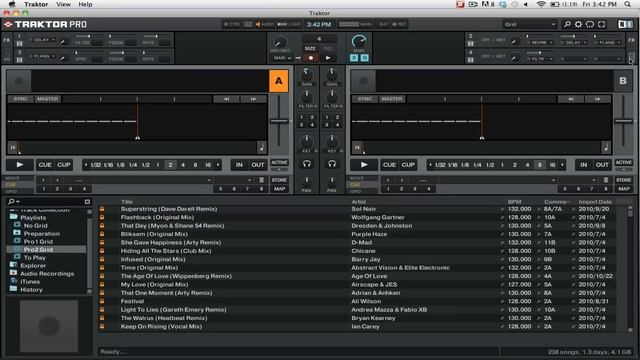Tempo bend backward on Deck B
The height and width of the screenshot is (360, 640).
571,99
